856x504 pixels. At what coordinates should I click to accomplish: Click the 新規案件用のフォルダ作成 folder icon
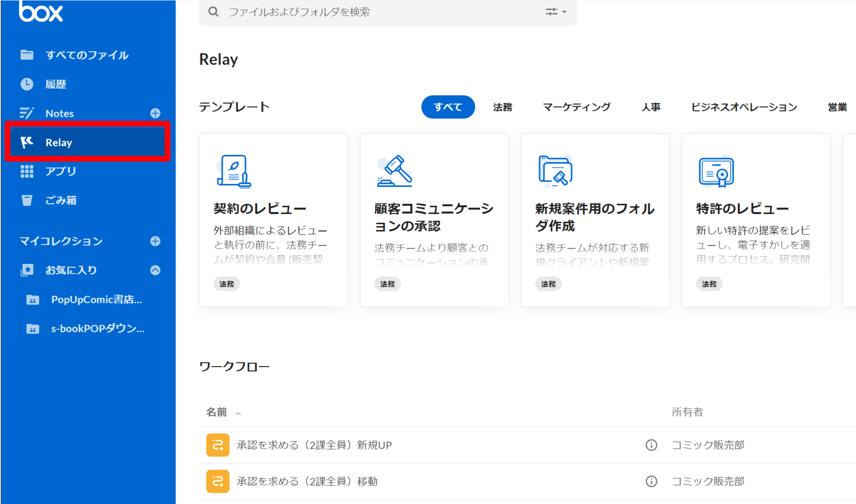click(555, 171)
